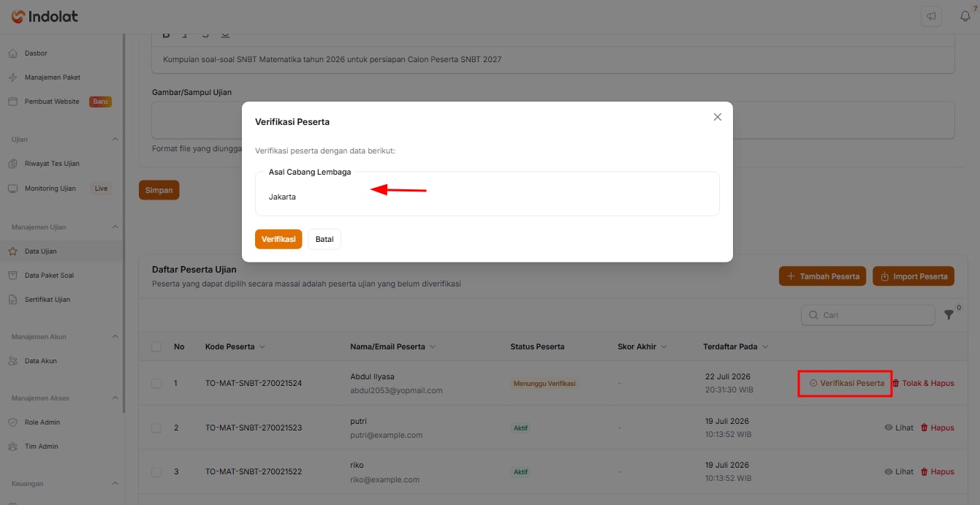Screen dimensions: 980x505
Task: Click the Data Paket Soal icon
Action: point(12,276)
